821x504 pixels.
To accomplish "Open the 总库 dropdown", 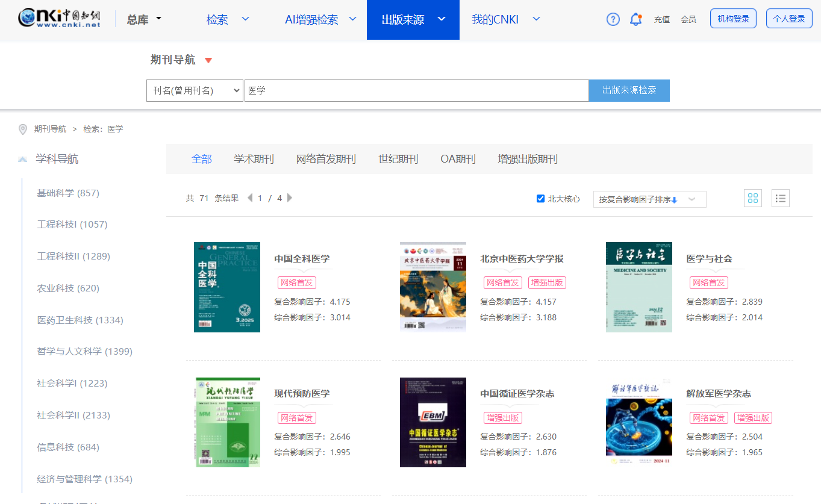I will [x=144, y=19].
